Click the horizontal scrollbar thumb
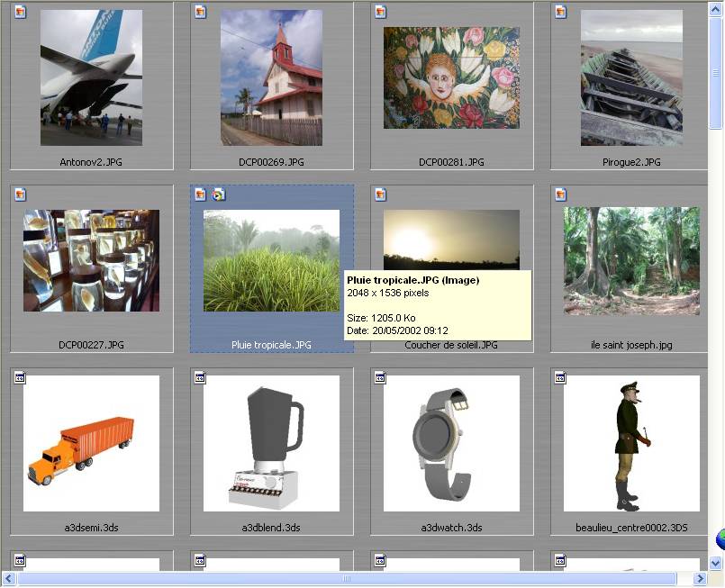Screen dimensions: 725x588 [347, 578]
